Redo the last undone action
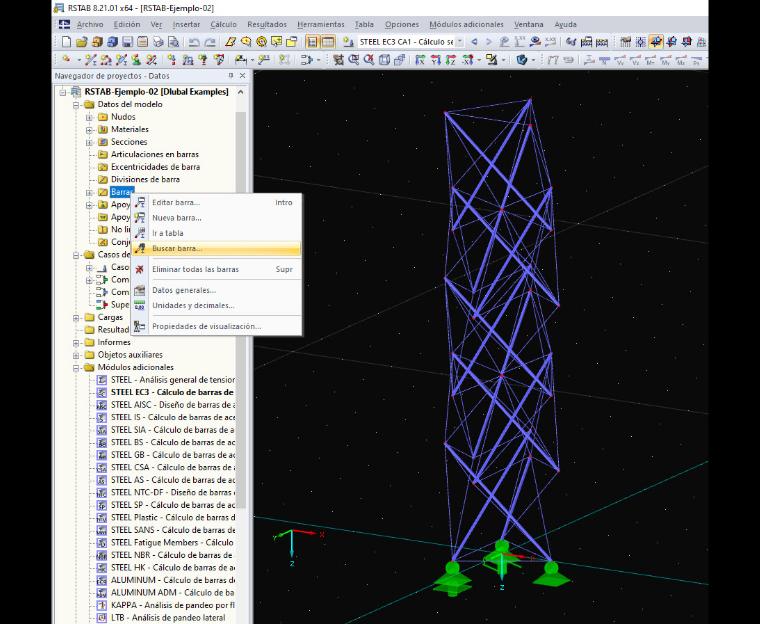This screenshot has height=624, width=760. pos(209,42)
